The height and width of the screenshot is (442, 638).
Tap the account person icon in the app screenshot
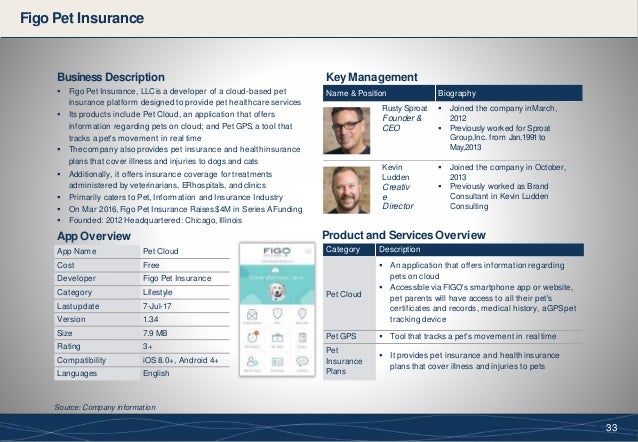(252, 361)
